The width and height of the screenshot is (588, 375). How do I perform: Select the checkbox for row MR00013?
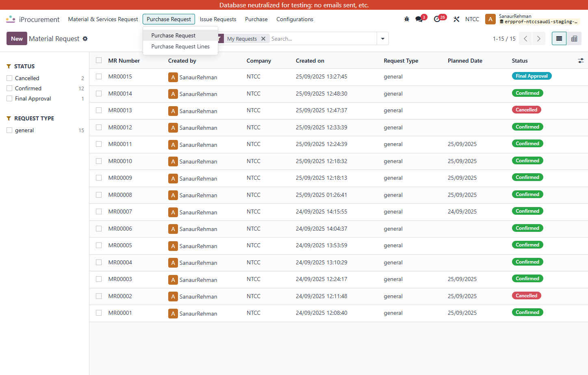pos(99,110)
